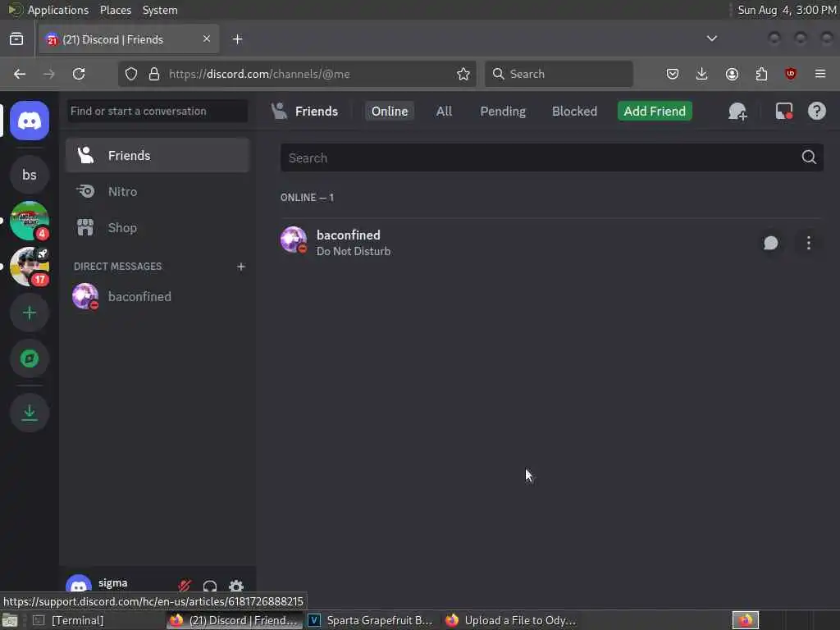Click padlock site information icon
840x630 pixels.
click(154, 74)
